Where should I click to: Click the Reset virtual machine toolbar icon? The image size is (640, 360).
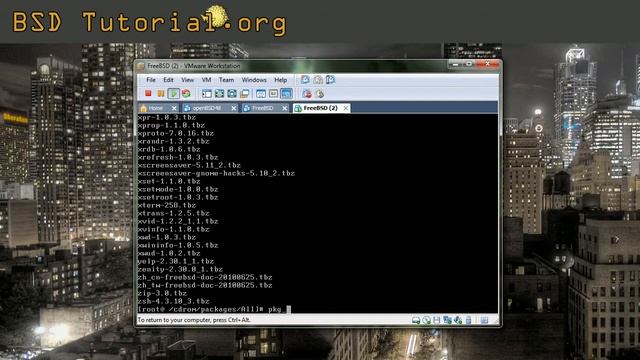point(186,93)
